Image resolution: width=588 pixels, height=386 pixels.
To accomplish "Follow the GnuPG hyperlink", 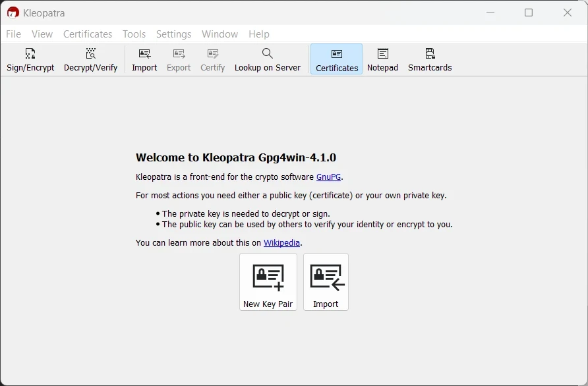I will tap(328, 177).
